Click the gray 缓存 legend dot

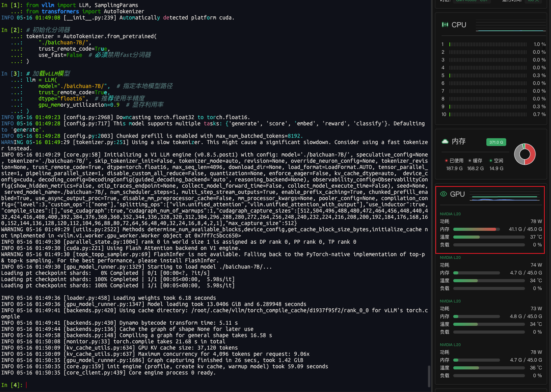(x=470, y=160)
